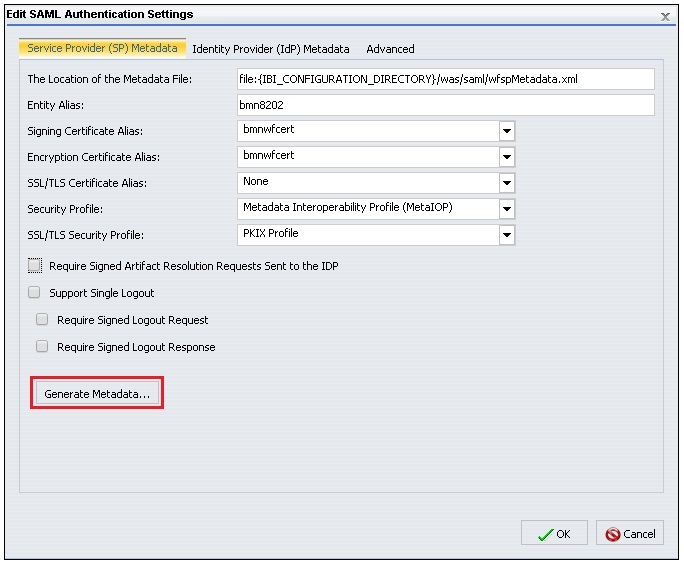This screenshot has width=684, height=565.
Task: Enable Require Signed Artifact Resolution Requests checkbox
Action: 35,265
